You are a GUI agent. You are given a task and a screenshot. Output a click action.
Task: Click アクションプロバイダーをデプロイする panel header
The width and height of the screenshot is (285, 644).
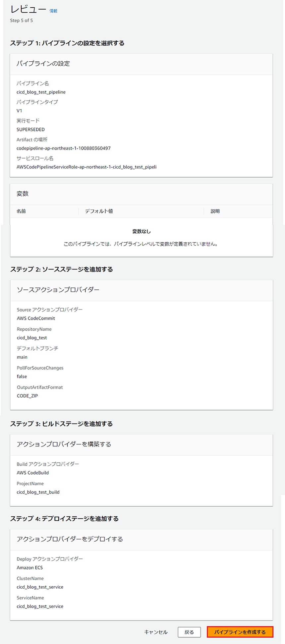coord(142,539)
